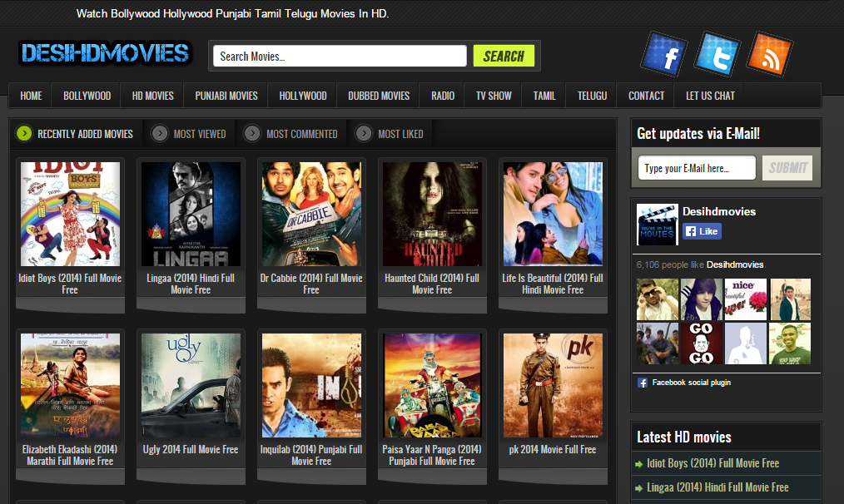Open the Dr Cabbie movie poster

[x=311, y=214]
